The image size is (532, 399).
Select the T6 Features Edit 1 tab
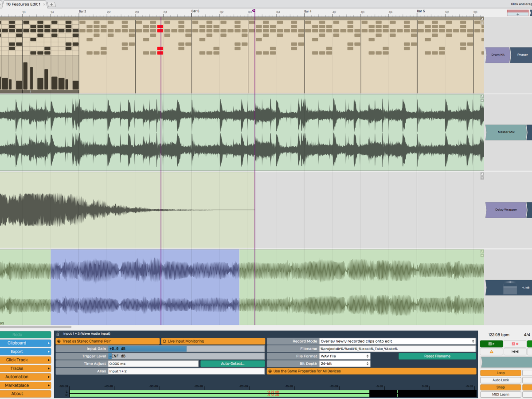[x=23, y=4]
